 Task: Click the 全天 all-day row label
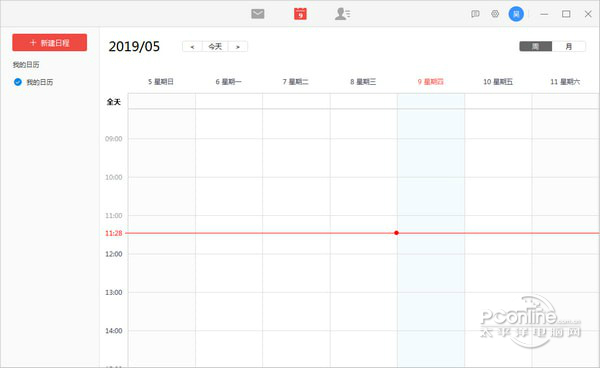click(x=114, y=102)
